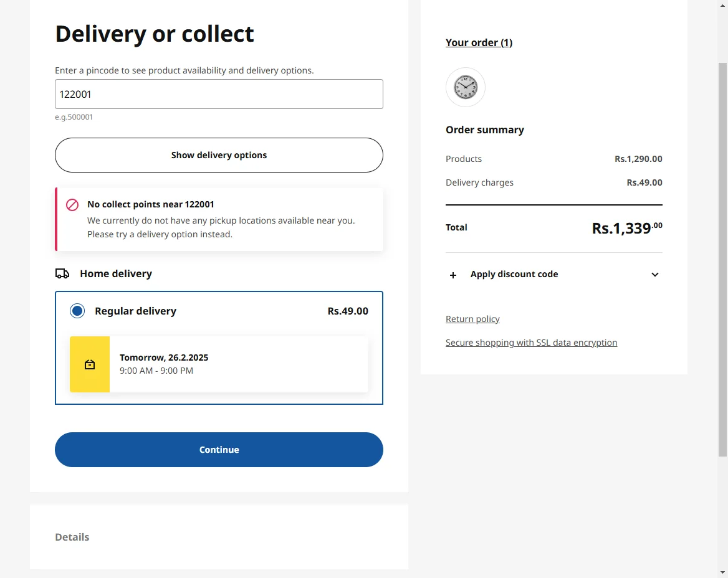This screenshot has height=578, width=728.
Task: Click the delivery truck icon
Action: [x=62, y=273]
